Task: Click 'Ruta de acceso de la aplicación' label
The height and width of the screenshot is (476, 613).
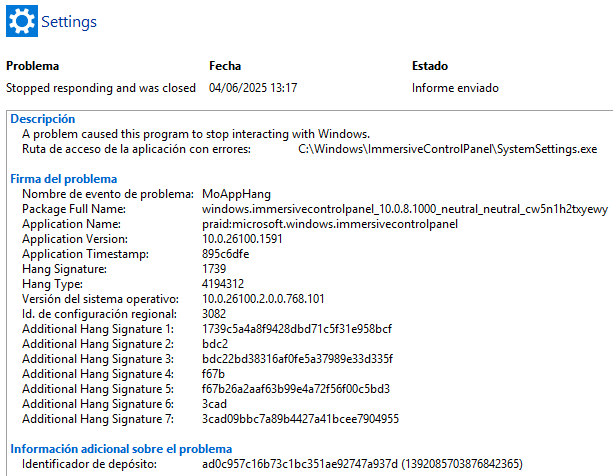Action: [136, 149]
